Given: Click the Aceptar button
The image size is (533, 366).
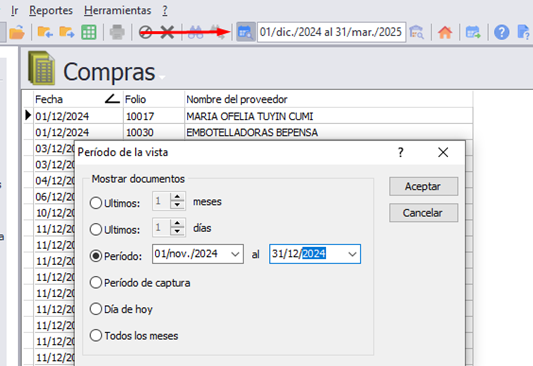Looking at the screenshot, I should pos(424,186).
